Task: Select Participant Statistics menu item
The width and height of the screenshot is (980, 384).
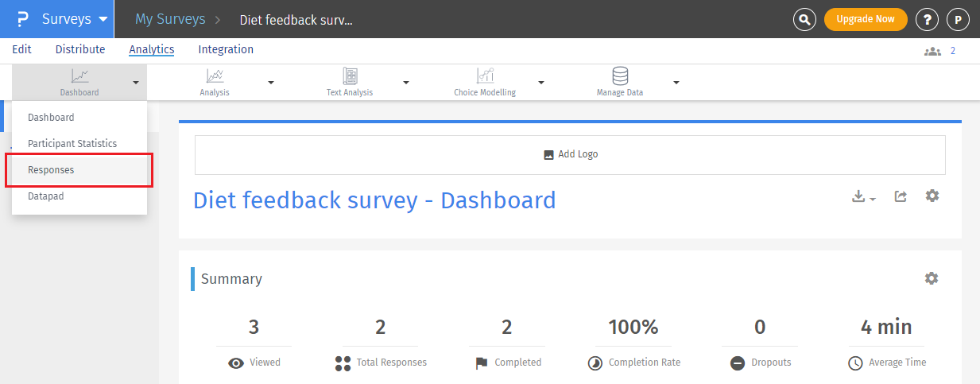Action: coord(72,144)
